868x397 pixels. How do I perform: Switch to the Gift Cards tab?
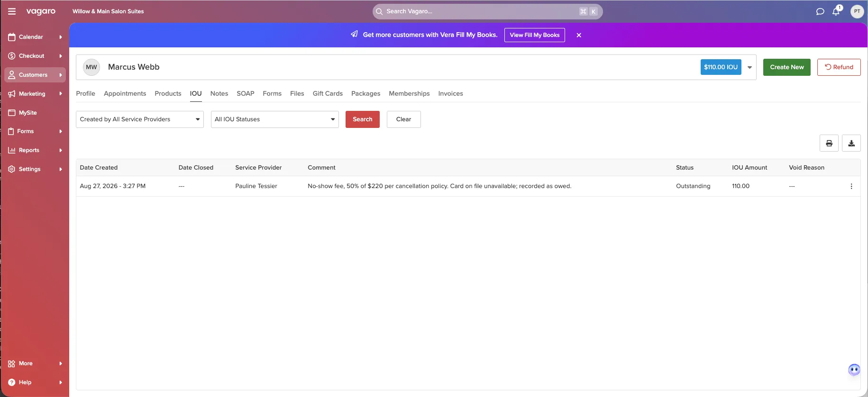[x=328, y=94]
